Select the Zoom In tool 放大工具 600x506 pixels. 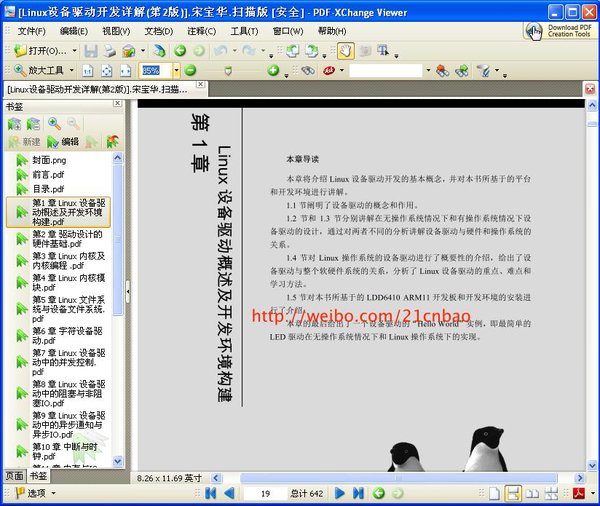click(38, 70)
